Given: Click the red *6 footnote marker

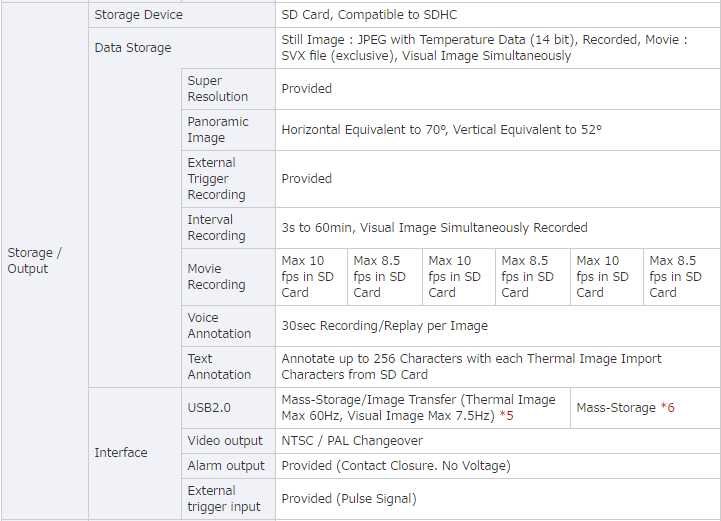Looking at the screenshot, I should pos(667,408).
